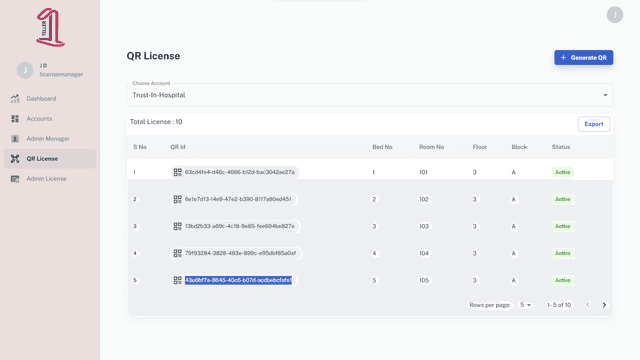The width and height of the screenshot is (640, 360).
Task: Click room number 105 cell
Action: point(424,280)
